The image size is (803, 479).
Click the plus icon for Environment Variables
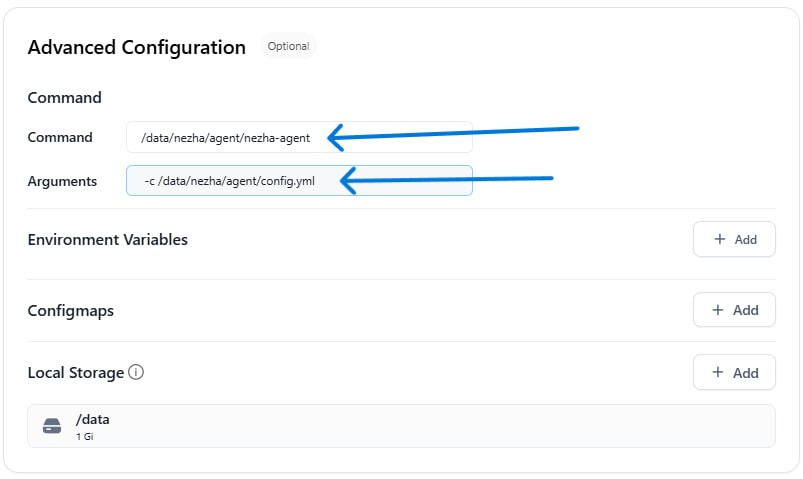point(720,239)
